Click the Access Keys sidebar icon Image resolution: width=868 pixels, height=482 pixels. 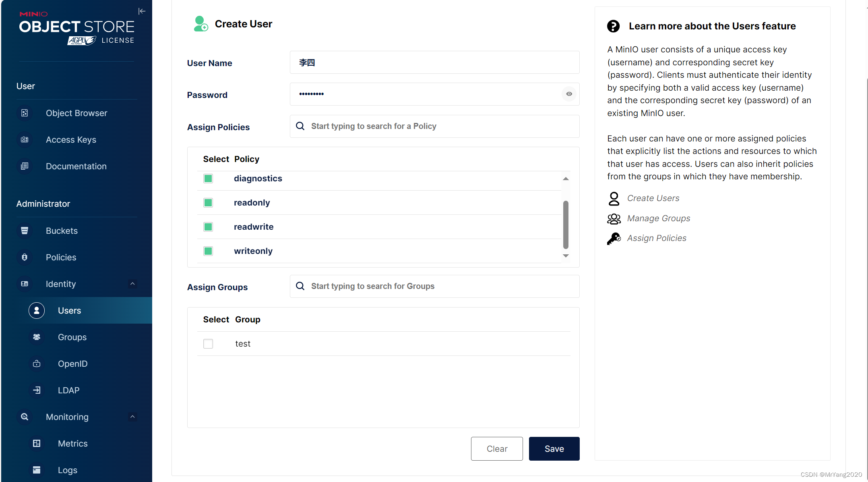[25, 140]
